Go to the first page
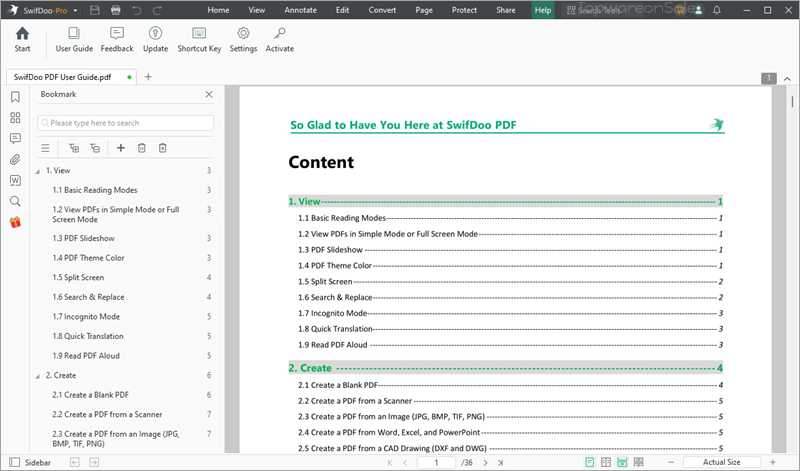The image size is (800, 471). [390, 463]
